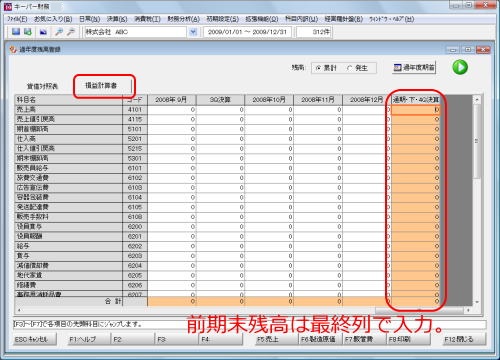Switch to the 損益計算書 tab
This screenshot has width=500, height=360.
[x=101, y=86]
